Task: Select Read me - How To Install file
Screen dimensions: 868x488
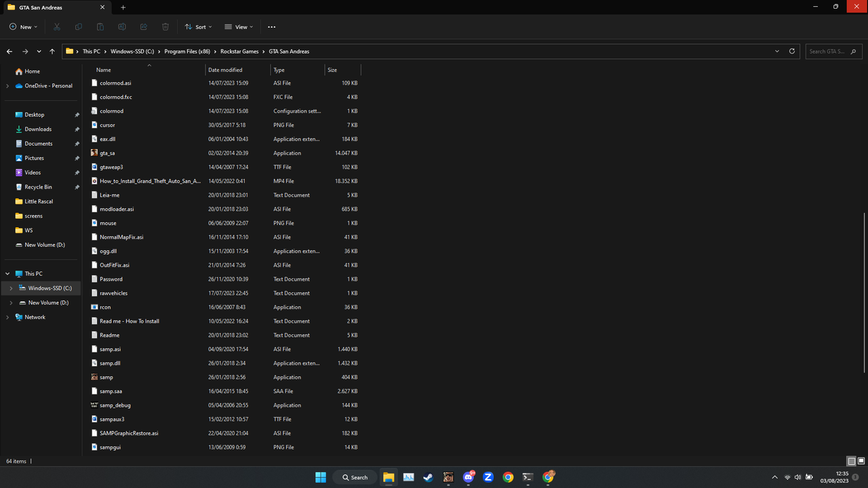Action: (x=129, y=321)
